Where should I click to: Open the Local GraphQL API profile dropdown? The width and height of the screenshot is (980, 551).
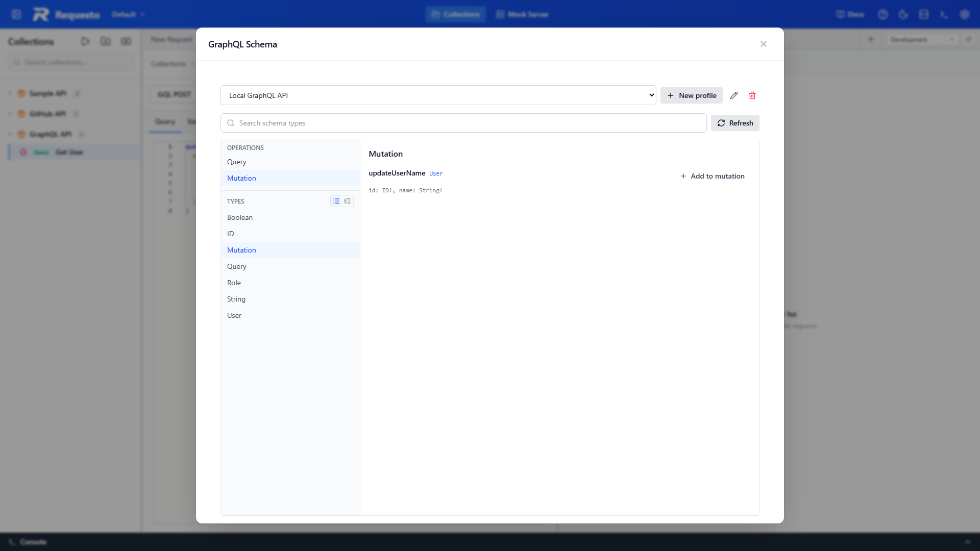[x=438, y=95]
